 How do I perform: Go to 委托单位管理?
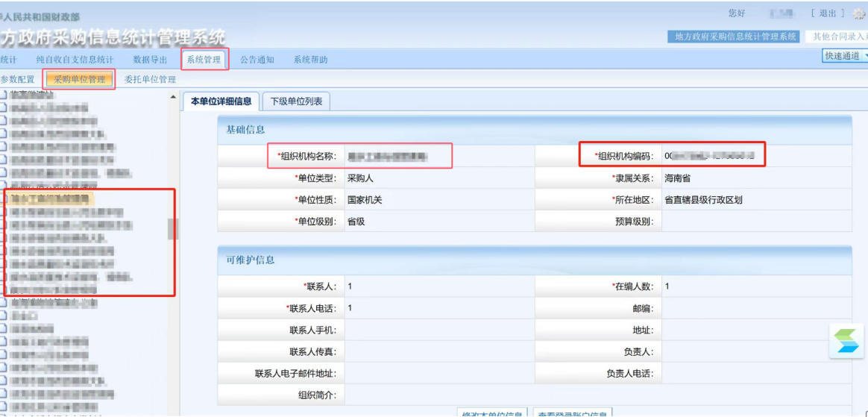click(150, 79)
